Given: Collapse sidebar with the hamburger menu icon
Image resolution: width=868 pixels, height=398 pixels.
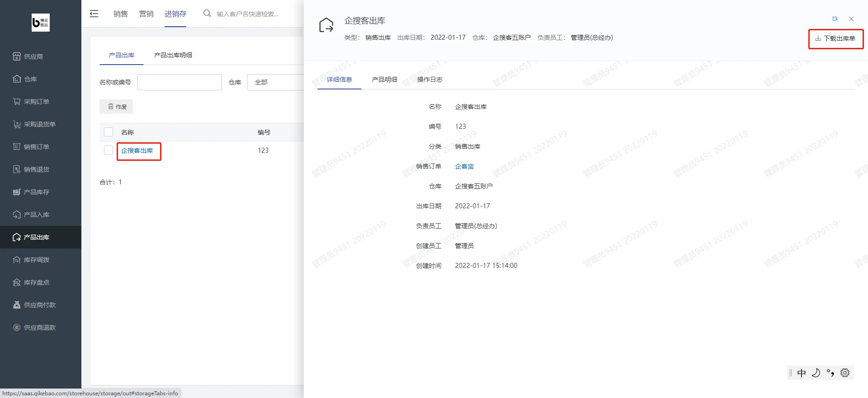Looking at the screenshot, I should (94, 14).
